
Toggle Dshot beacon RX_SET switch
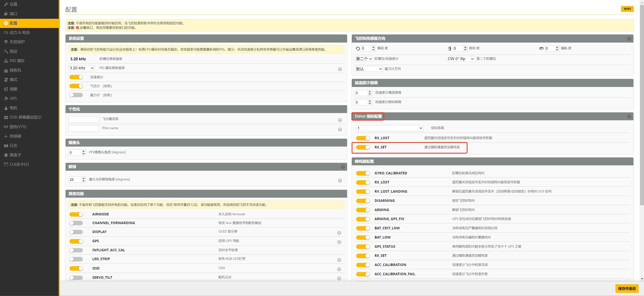click(x=363, y=147)
